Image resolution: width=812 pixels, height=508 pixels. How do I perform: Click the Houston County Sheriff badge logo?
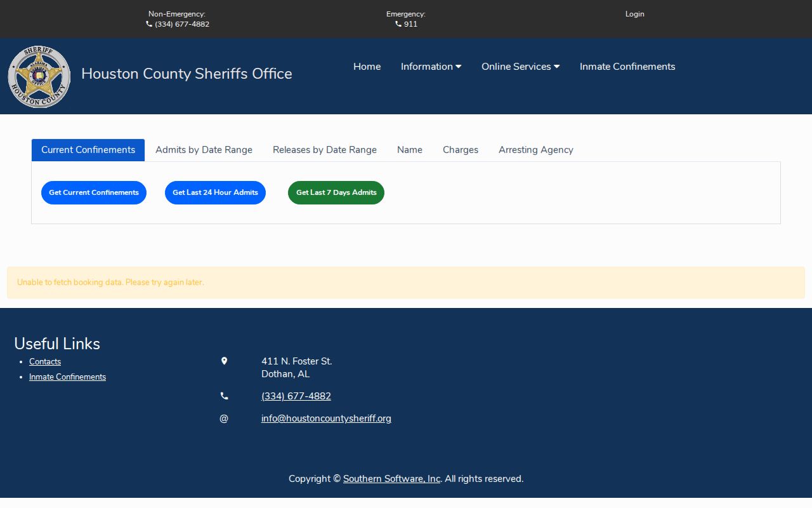click(39, 76)
